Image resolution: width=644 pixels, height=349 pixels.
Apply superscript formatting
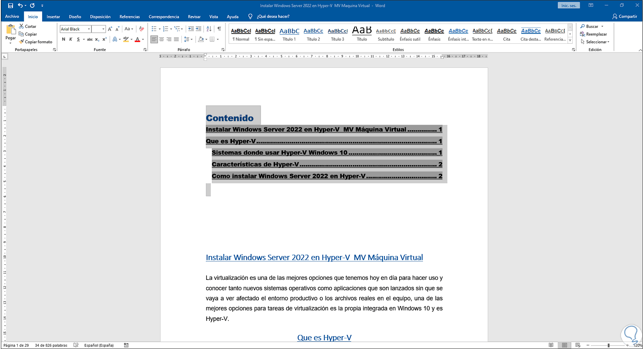(104, 39)
